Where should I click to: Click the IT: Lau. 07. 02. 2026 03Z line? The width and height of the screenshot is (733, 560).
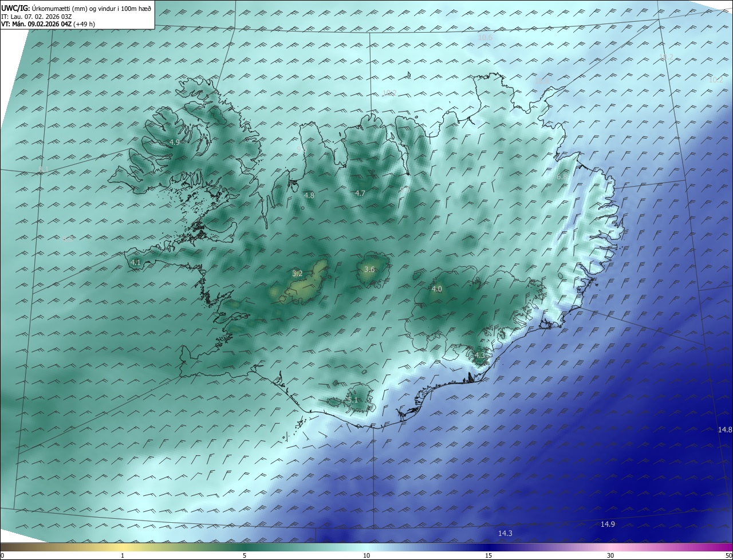pos(36,16)
